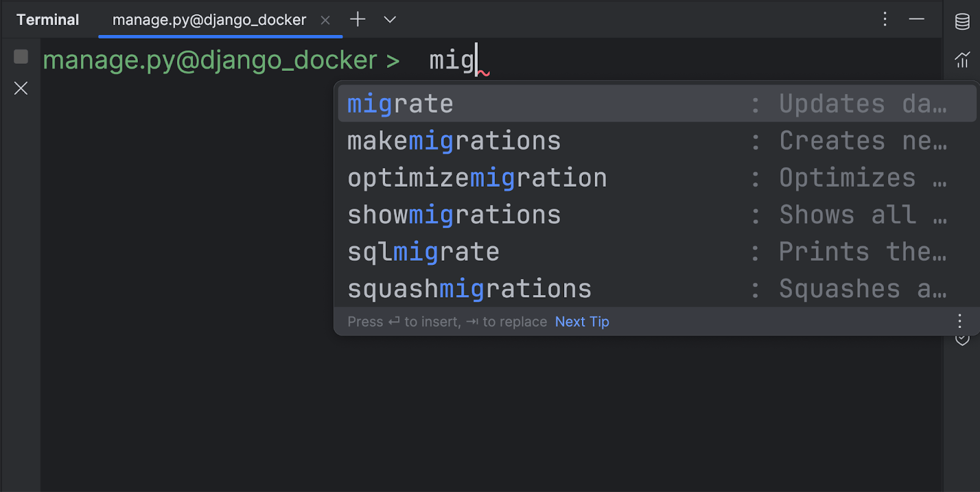980x492 pixels.
Task: Open completion popup three-dot options menu
Action: tap(959, 321)
